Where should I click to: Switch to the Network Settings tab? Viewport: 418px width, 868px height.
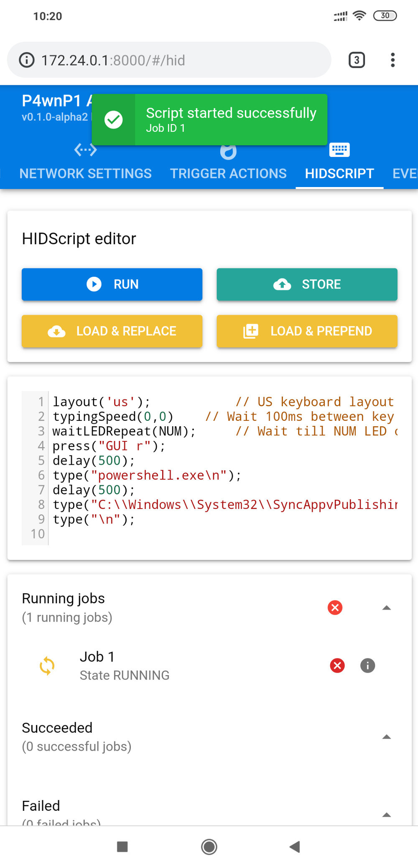[86, 174]
